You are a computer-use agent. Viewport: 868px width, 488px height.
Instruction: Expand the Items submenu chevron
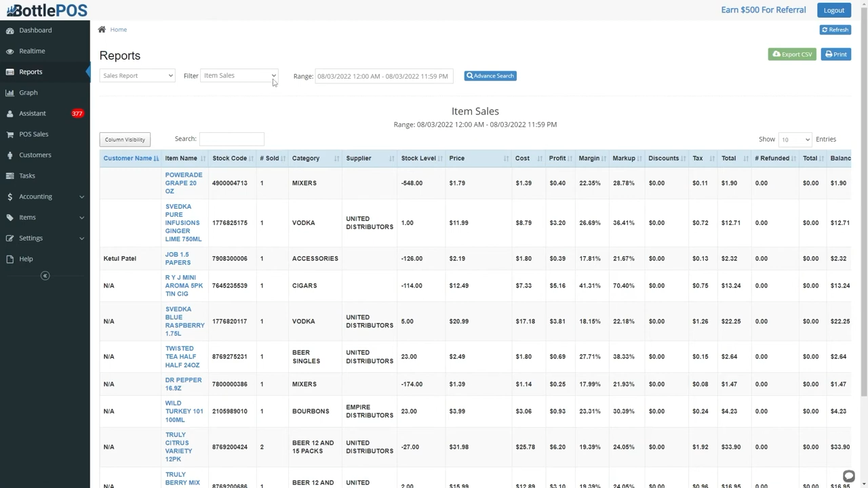(81, 218)
